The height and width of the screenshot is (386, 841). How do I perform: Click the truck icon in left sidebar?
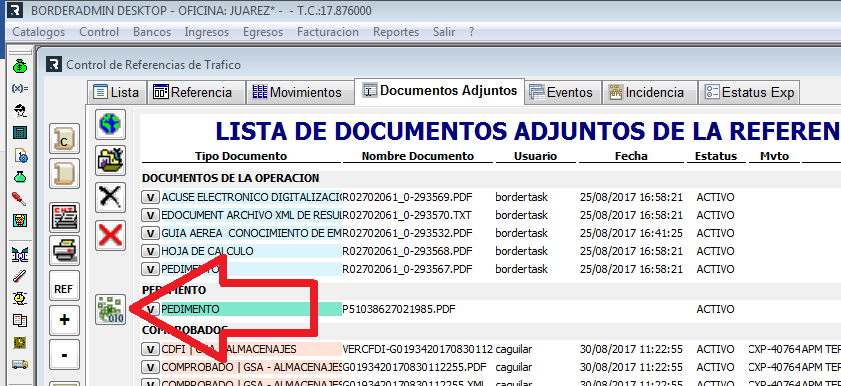pos(20,365)
